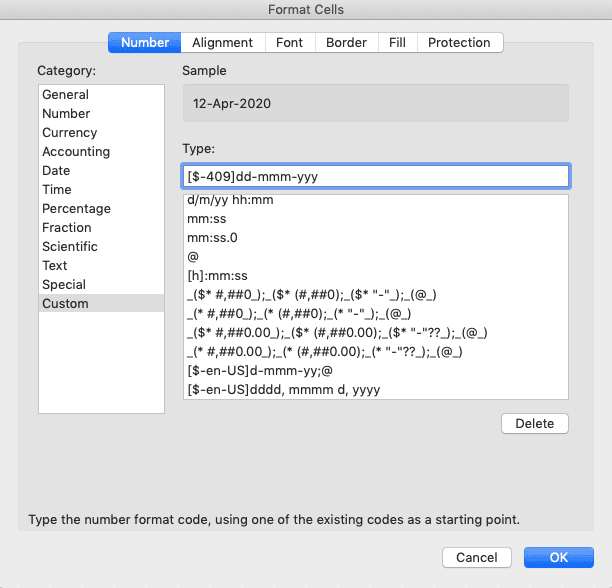Viewport: 612px width, 588px height.
Task: Pick the Percentage category
Action: pos(101,209)
